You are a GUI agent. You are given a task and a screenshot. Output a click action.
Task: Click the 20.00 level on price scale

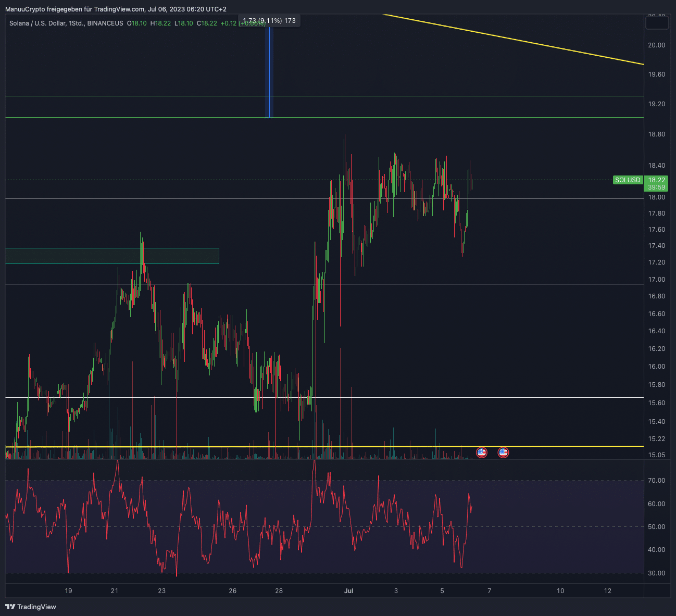click(x=656, y=45)
